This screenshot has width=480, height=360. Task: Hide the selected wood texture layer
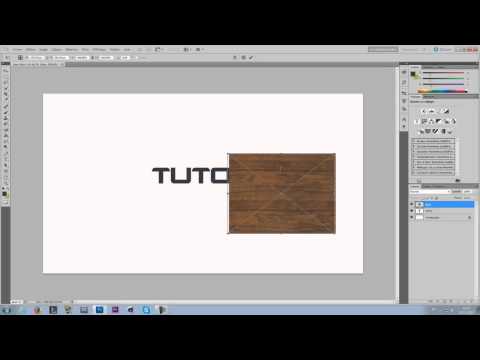[x=412, y=204]
